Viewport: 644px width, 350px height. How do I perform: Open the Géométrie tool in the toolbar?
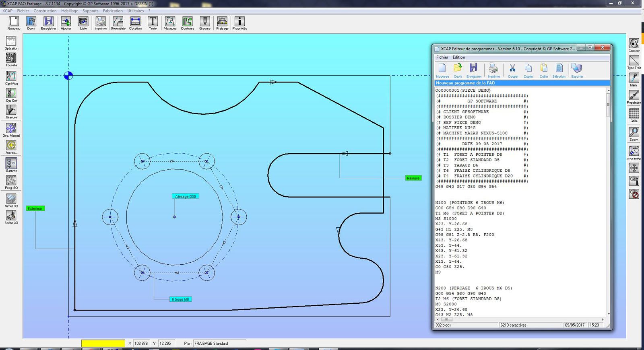click(x=118, y=23)
